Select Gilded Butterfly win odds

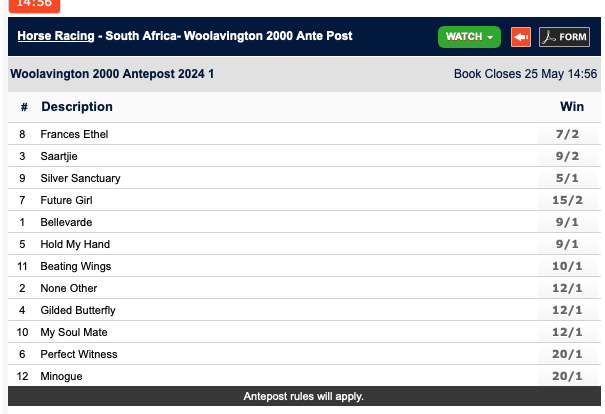click(x=569, y=310)
